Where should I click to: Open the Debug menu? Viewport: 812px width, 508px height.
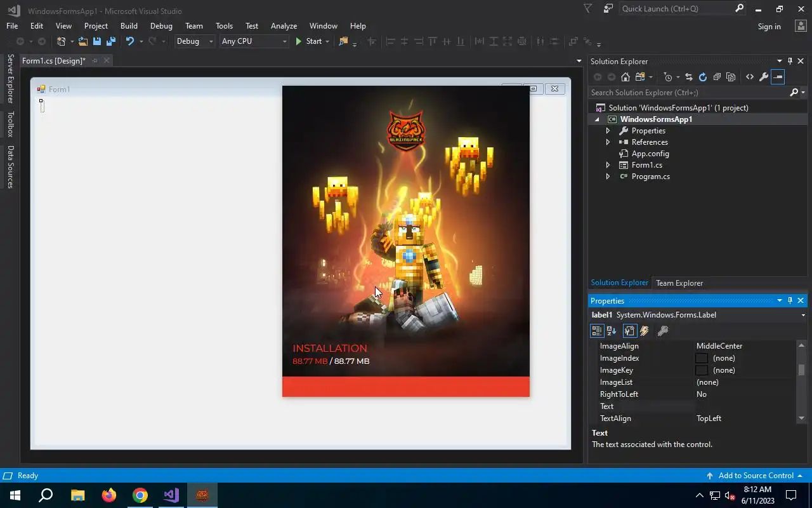(x=161, y=26)
